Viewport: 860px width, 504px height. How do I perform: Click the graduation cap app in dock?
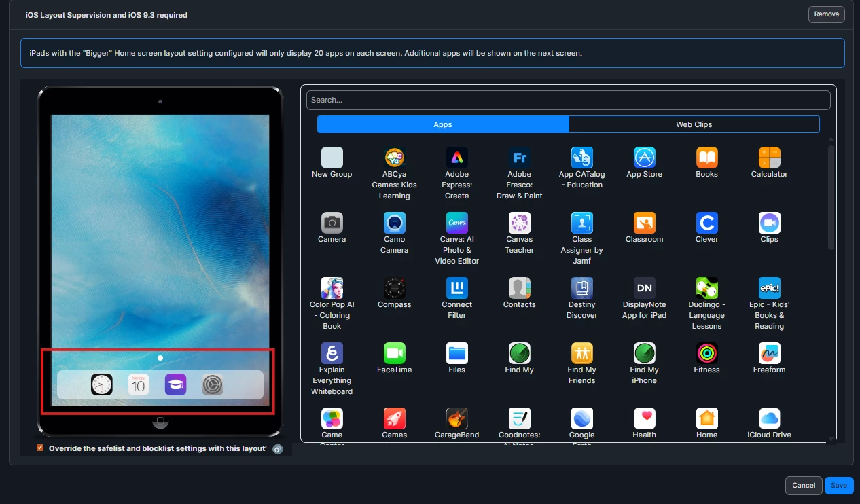pos(175,385)
